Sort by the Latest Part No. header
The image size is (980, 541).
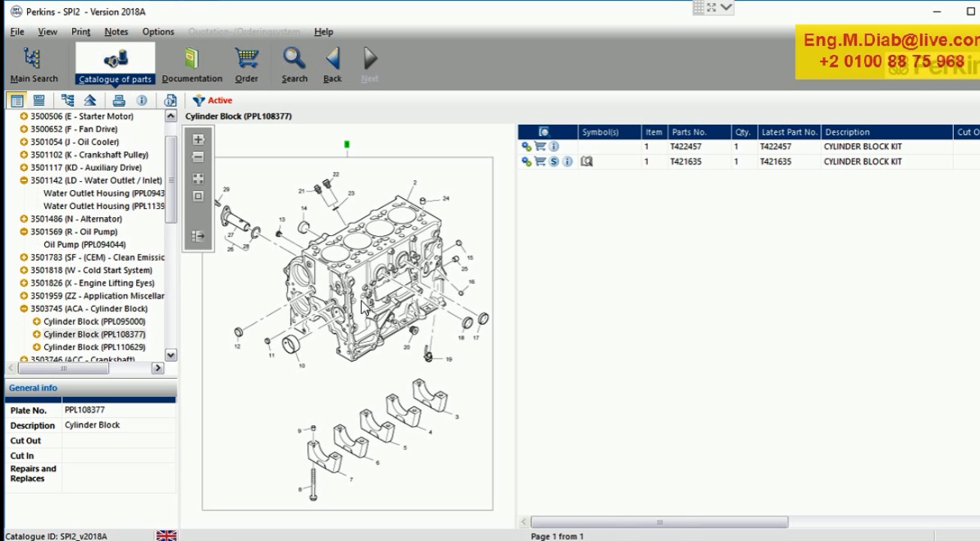click(789, 132)
